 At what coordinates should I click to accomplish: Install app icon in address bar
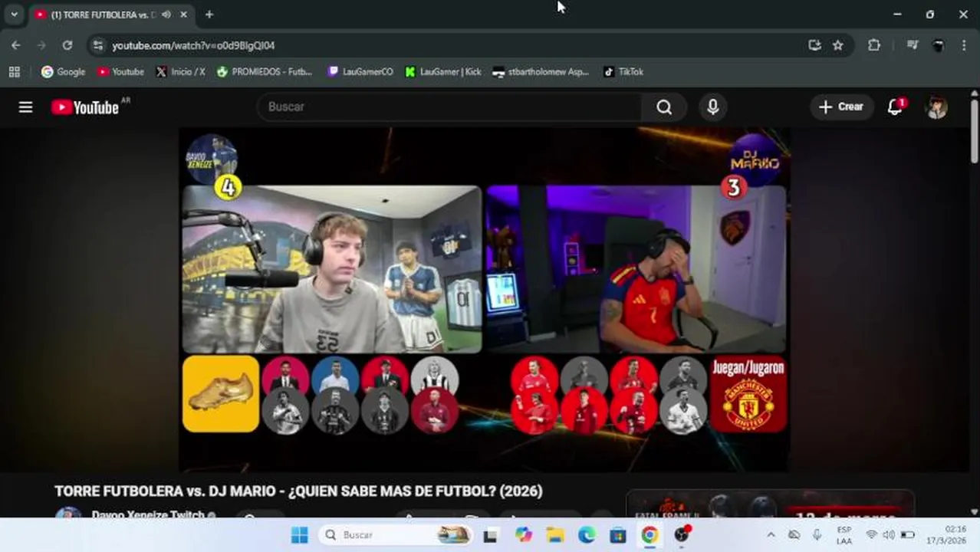[814, 45]
